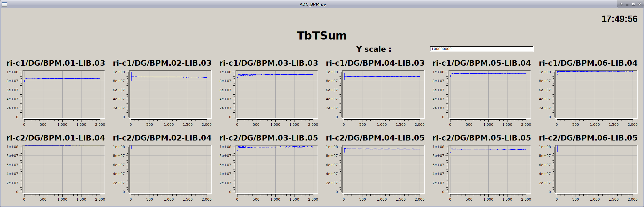
Task: Close the ADC_BPM.py window
Action: (639, 4)
